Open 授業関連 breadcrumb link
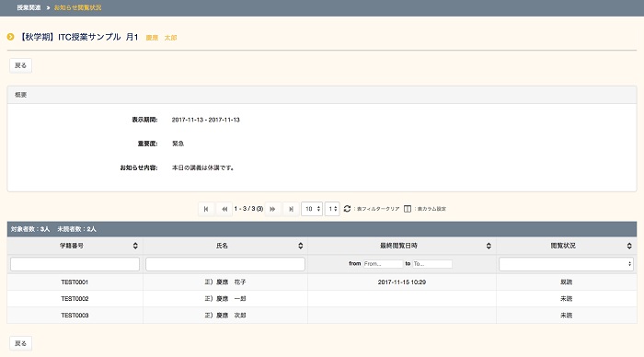Screen dimensions: 644x357 (29, 7)
